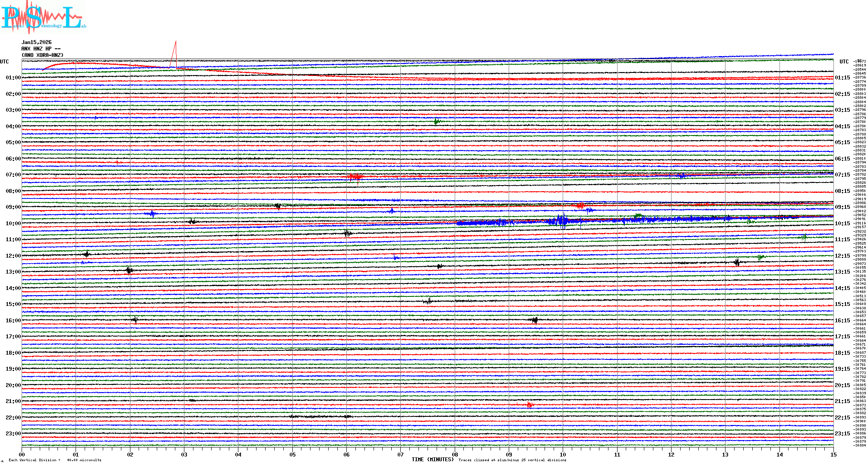
Task: Click the Jan15,2026 date label
Action: click(x=36, y=42)
